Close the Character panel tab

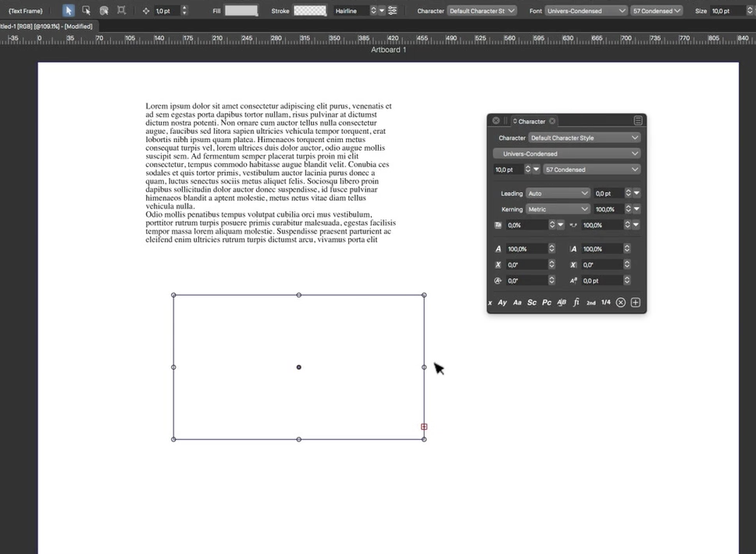pyautogui.click(x=552, y=121)
